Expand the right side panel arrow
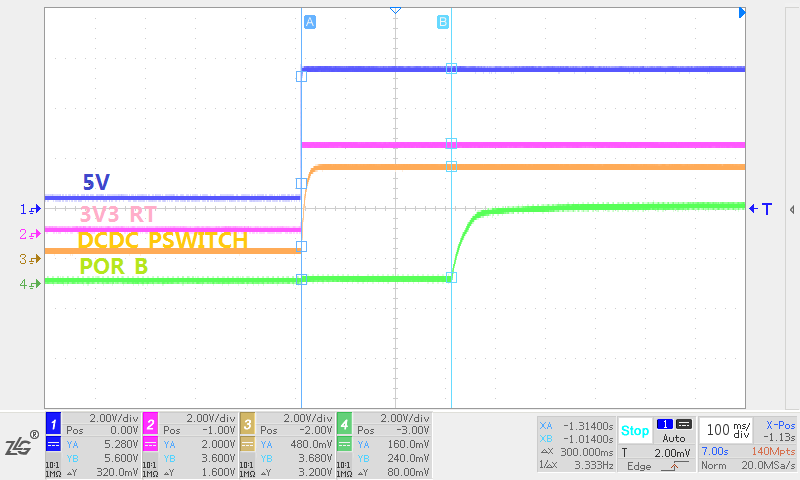Screen dimensions: 800x480 pos(792,210)
